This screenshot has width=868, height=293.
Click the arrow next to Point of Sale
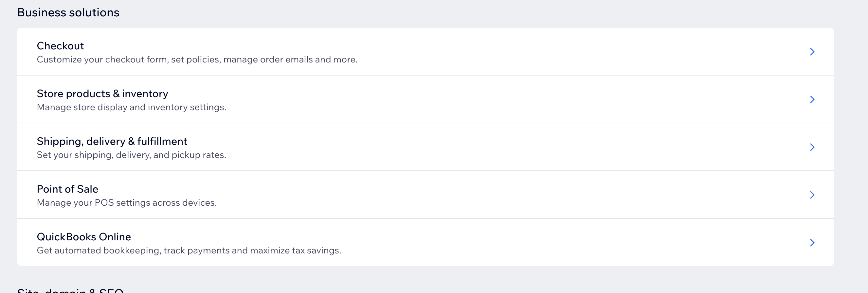[812, 195]
